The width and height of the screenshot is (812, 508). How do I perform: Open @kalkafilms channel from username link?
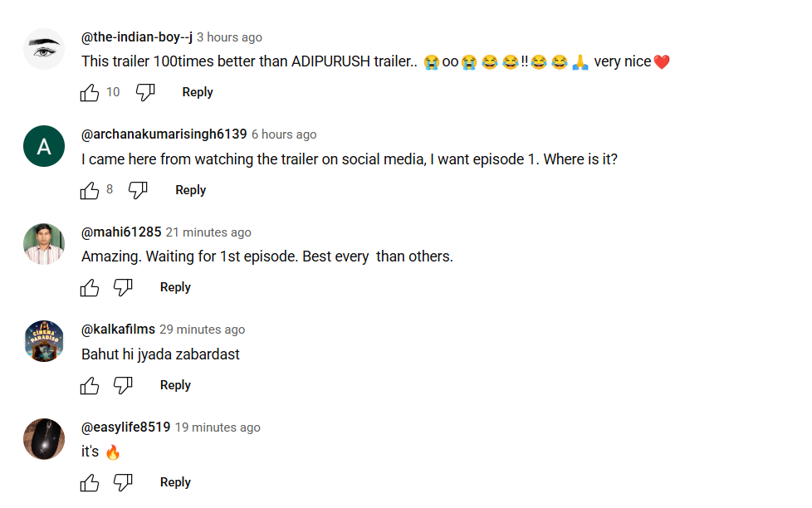118,330
